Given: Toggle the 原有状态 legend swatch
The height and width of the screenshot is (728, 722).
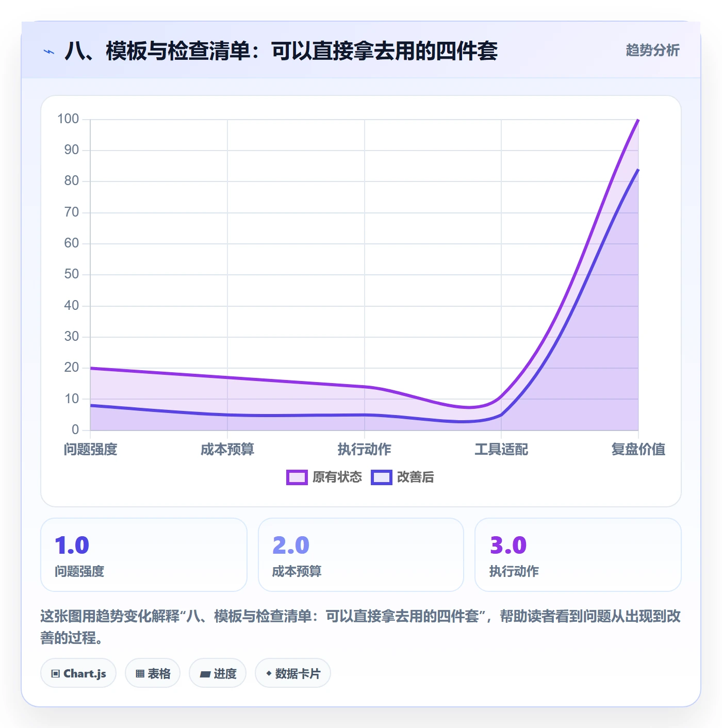Looking at the screenshot, I should [297, 477].
